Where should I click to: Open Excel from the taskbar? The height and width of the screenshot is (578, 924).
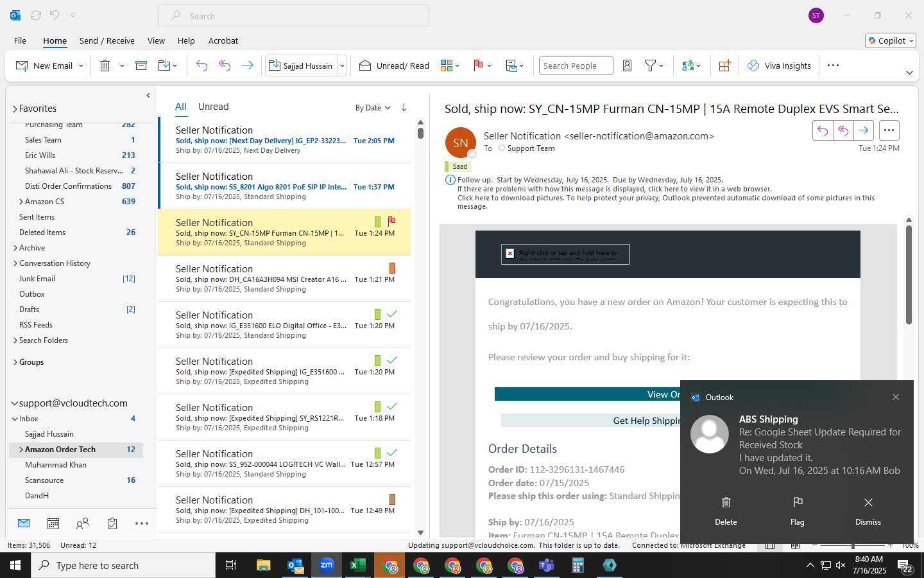[x=357, y=565]
